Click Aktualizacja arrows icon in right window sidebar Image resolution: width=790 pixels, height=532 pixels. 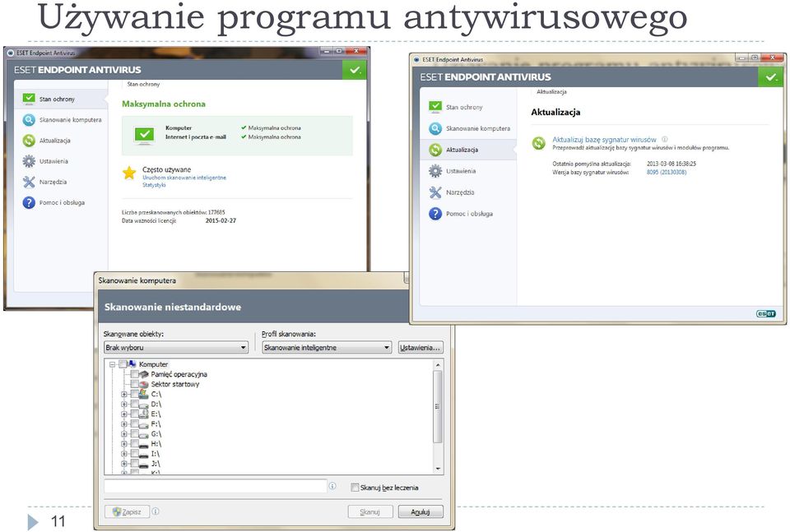point(435,150)
